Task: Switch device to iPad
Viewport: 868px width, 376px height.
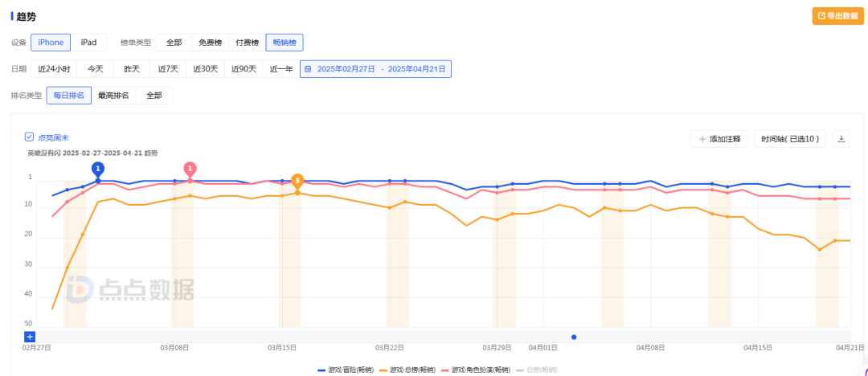Action: tap(88, 43)
